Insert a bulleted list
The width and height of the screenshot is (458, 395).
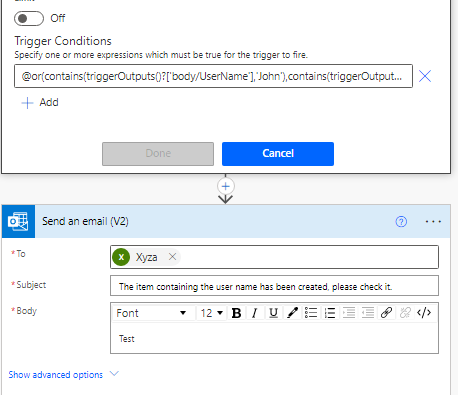click(311, 313)
